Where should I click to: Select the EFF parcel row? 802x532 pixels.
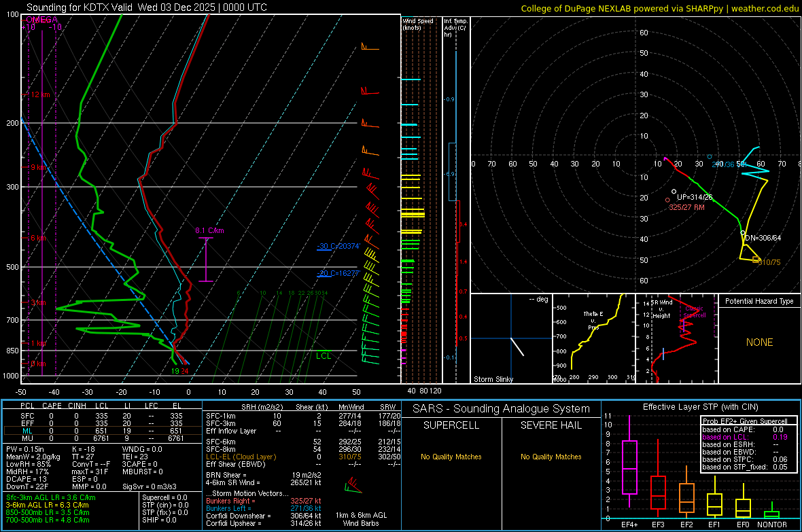[103, 423]
